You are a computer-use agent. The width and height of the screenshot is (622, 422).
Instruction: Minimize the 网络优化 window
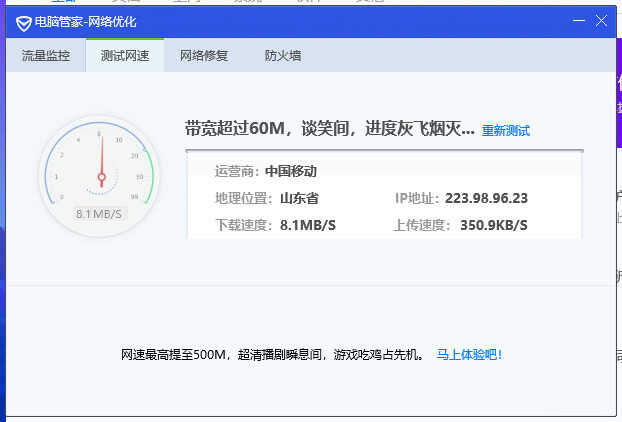[578, 21]
